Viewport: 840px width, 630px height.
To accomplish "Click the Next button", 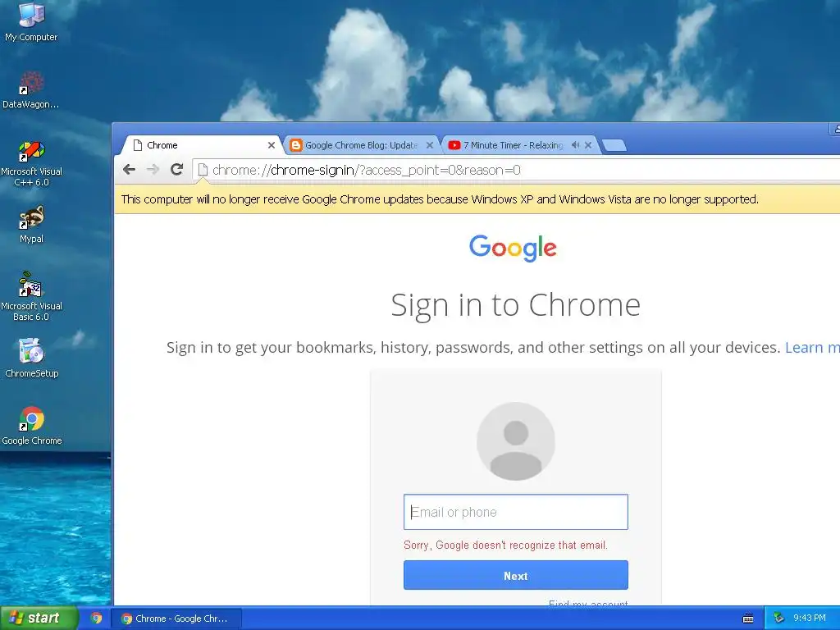I will [515, 575].
